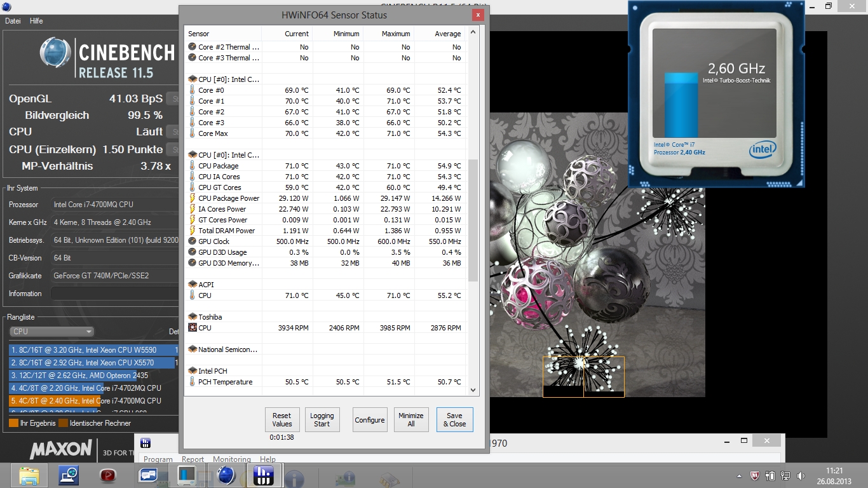
Task: Click the Save & Close button
Action: pos(455,420)
